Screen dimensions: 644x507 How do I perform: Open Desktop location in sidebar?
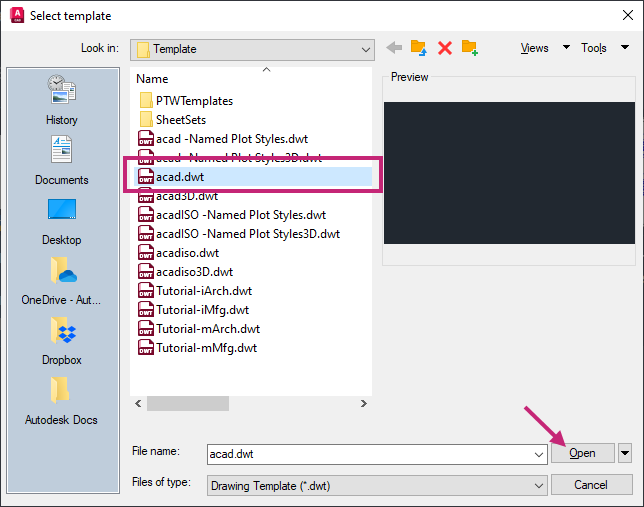coord(62,222)
